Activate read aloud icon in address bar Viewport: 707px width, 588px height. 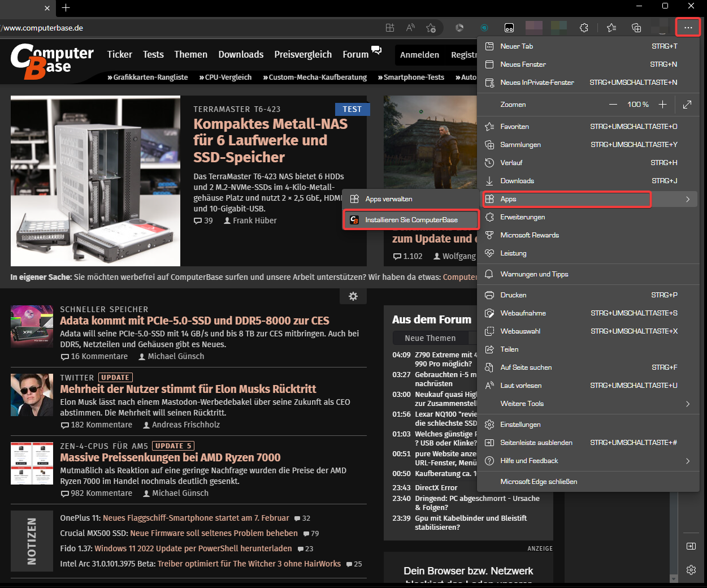(410, 28)
